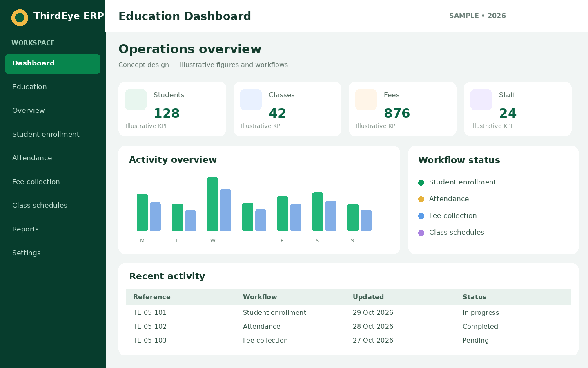This screenshot has height=368, width=588.
Task: Select Class schedules in Workflow status
Action: point(457,233)
